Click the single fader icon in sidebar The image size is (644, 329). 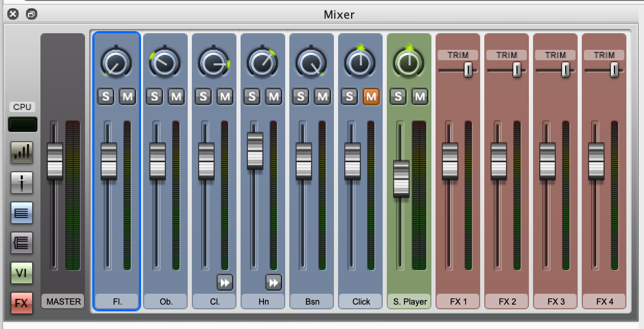point(22,183)
